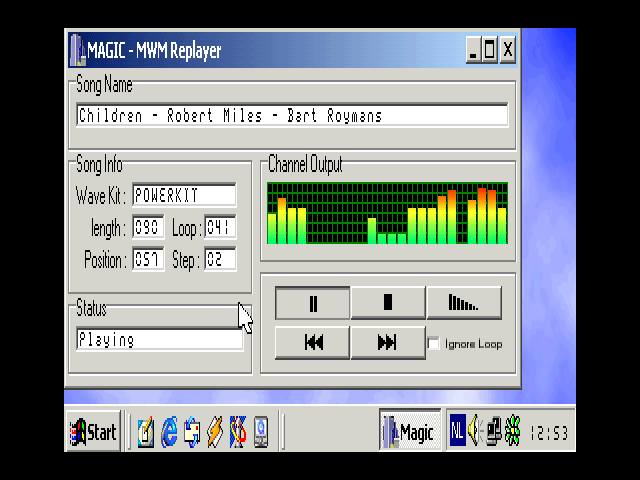Click the Channel Output level meter
This screenshot has height=480, width=640.
pos(387,213)
